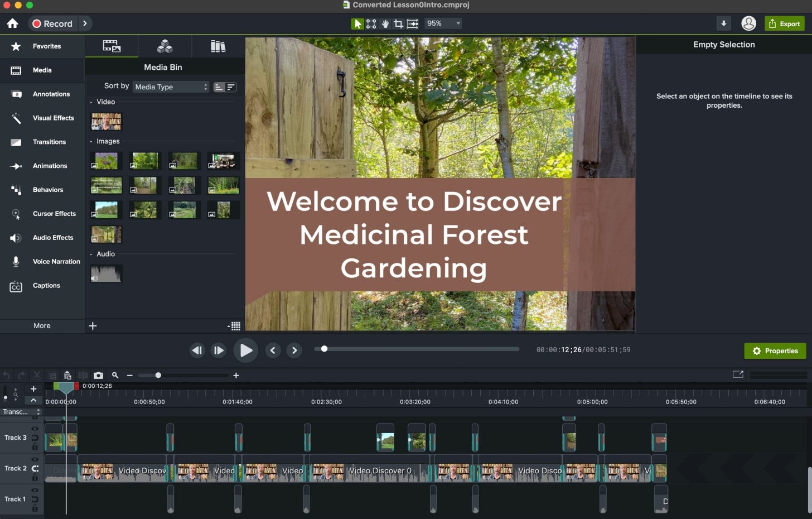Screen dimensions: 812x519
Task: Lock Track 3 with the padlock
Action: point(35,447)
